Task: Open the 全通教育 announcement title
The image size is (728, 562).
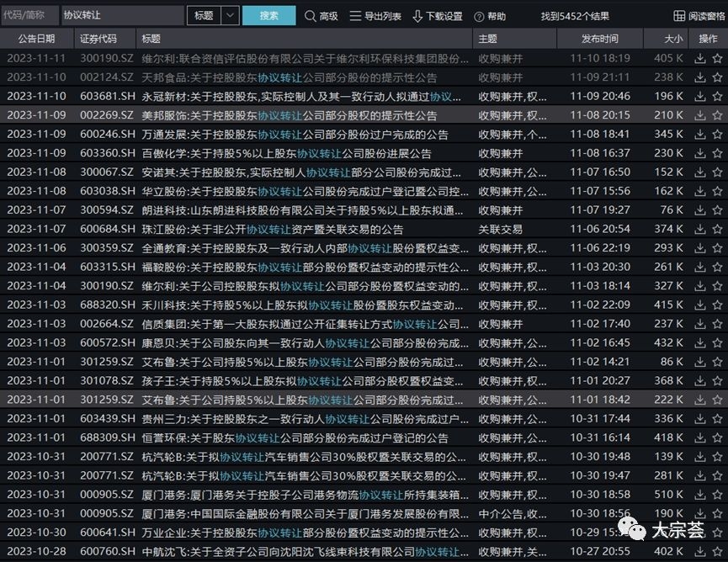Action: pyautogui.click(x=295, y=247)
